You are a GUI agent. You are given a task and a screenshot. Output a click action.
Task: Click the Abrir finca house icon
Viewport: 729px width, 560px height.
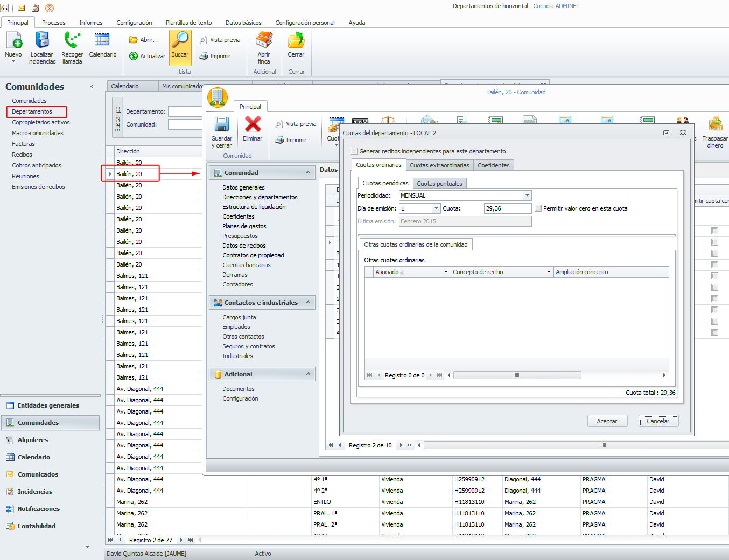click(264, 41)
